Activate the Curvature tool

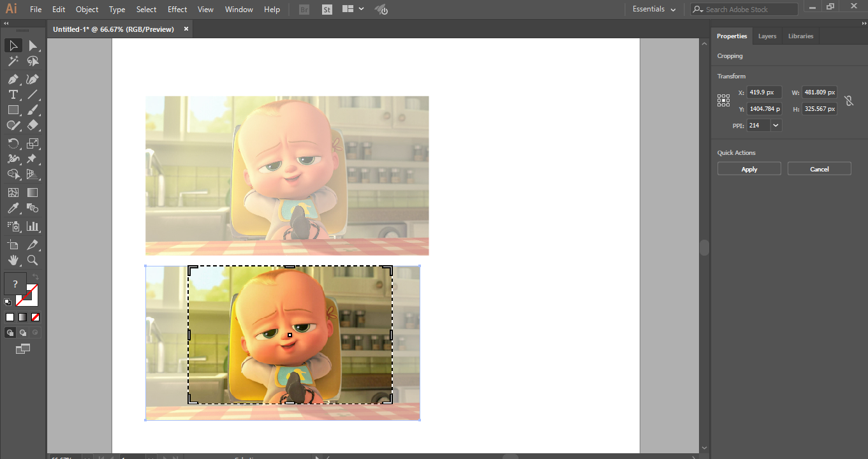[33, 79]
